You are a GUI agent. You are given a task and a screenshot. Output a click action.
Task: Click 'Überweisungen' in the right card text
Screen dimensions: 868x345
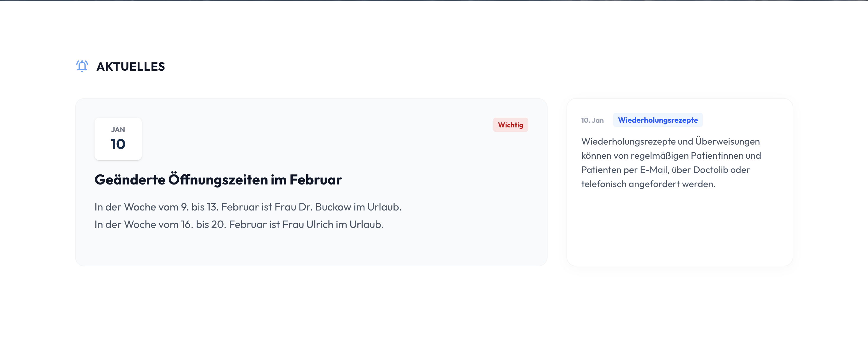point(727,141)
